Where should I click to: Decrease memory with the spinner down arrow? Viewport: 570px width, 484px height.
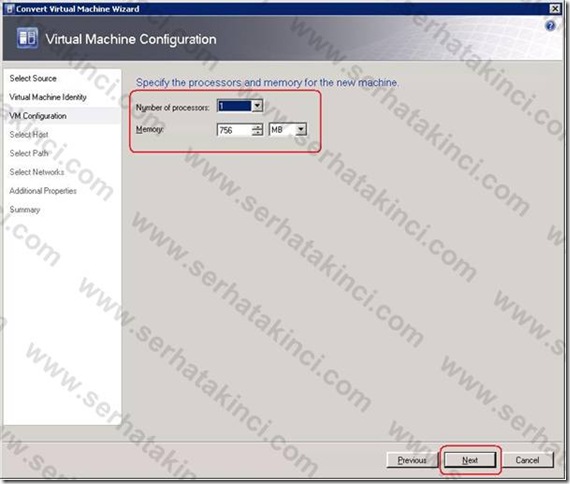point(257,133)
